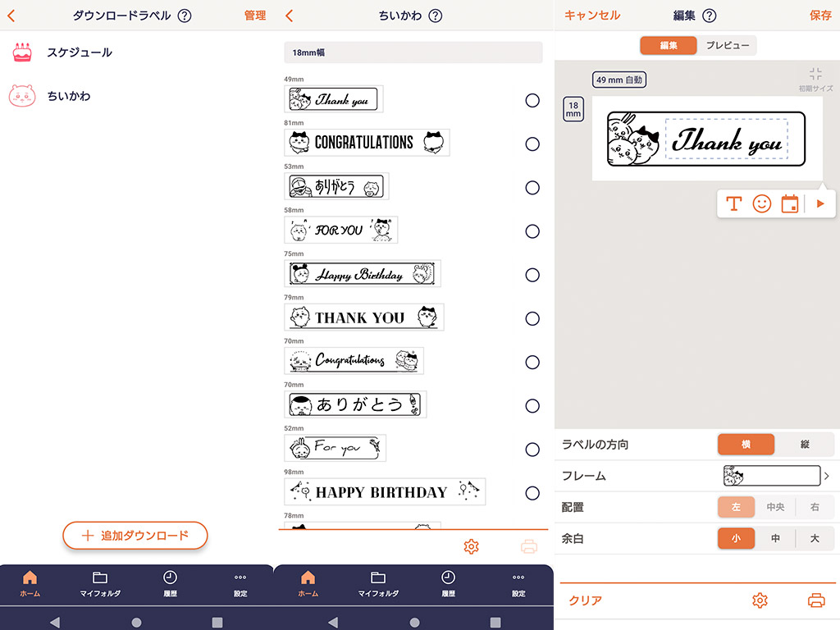Switch to プレビュー segment

click(x=728, y=46)
